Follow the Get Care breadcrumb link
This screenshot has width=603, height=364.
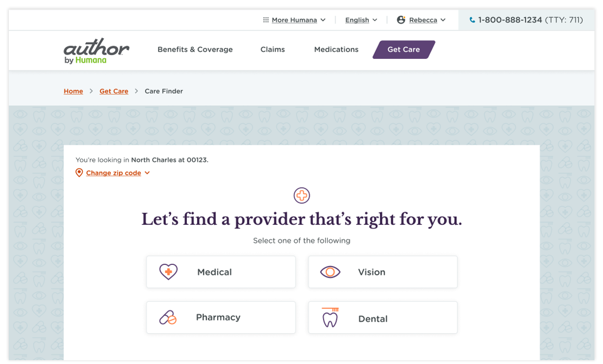click(114, 91)
